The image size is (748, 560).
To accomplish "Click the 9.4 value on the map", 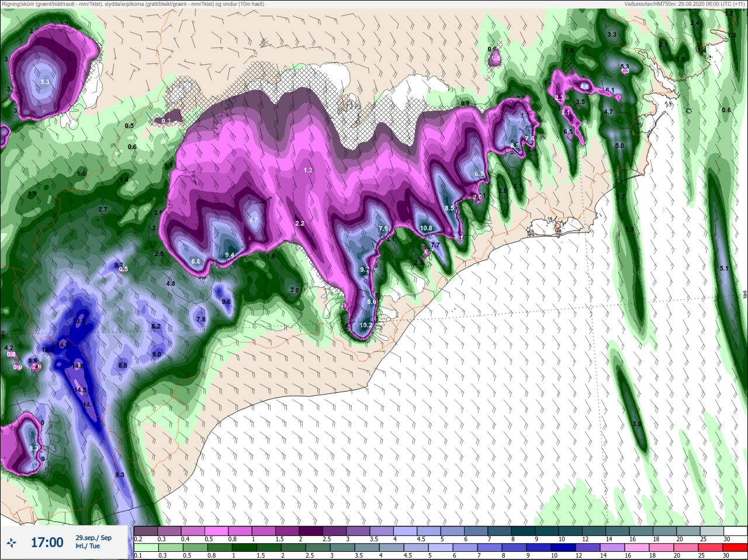I will tap(230, 254).
